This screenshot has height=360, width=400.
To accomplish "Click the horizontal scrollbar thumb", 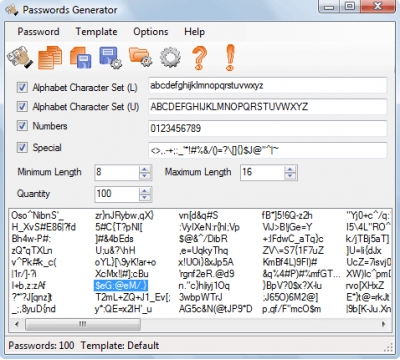I will (x=83, y=324).
